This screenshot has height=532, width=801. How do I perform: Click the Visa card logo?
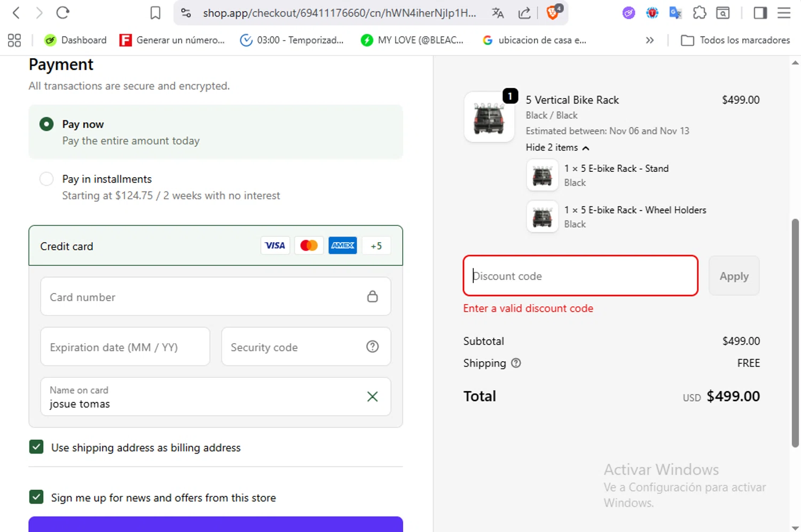click(275, 245)
